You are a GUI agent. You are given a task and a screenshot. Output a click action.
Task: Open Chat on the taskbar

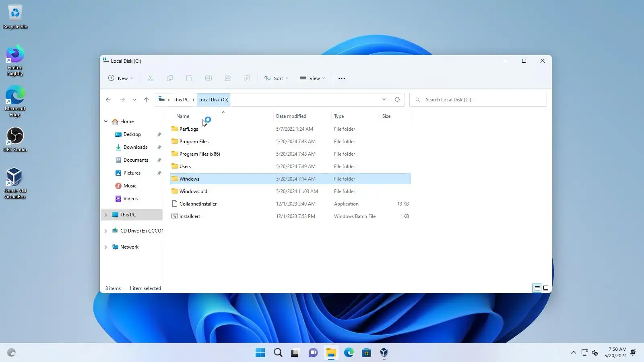pos(313,353)
